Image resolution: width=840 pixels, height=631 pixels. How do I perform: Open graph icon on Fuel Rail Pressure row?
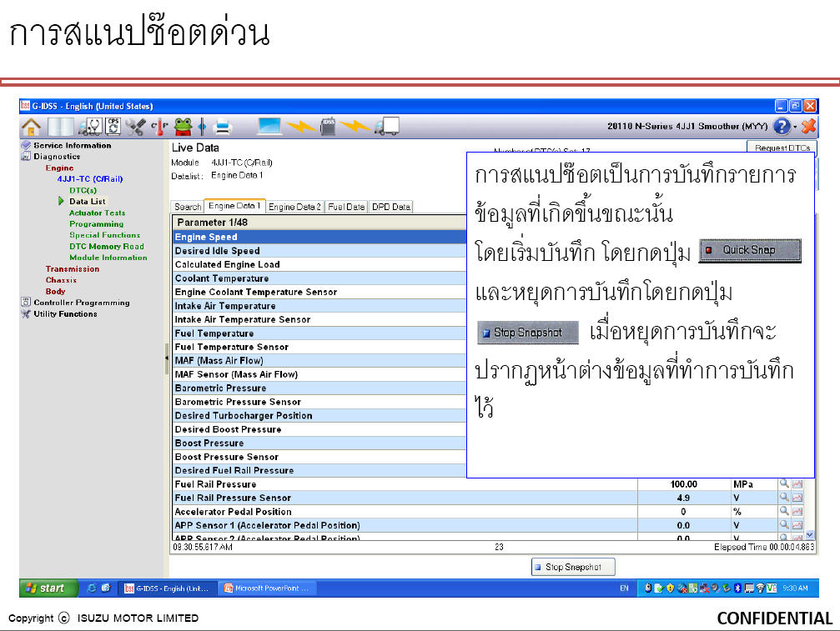click(x=797, y=483)
